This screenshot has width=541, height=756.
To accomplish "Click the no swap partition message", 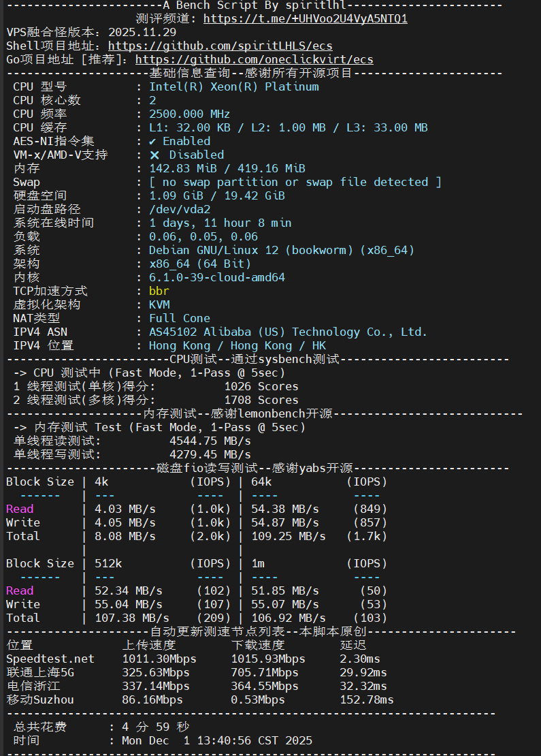I will click(295, 183).
